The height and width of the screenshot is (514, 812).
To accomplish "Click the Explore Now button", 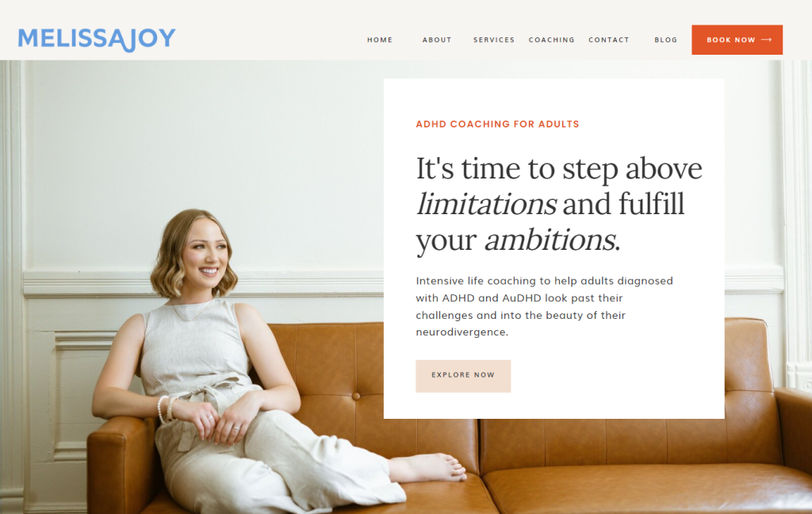I will [463, 376].
